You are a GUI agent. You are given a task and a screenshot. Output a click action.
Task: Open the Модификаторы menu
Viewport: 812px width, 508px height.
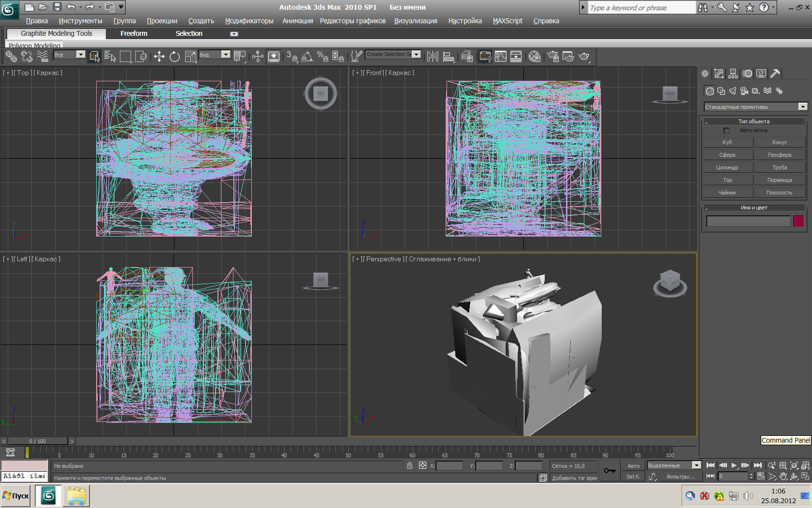[x=249, y=21]
